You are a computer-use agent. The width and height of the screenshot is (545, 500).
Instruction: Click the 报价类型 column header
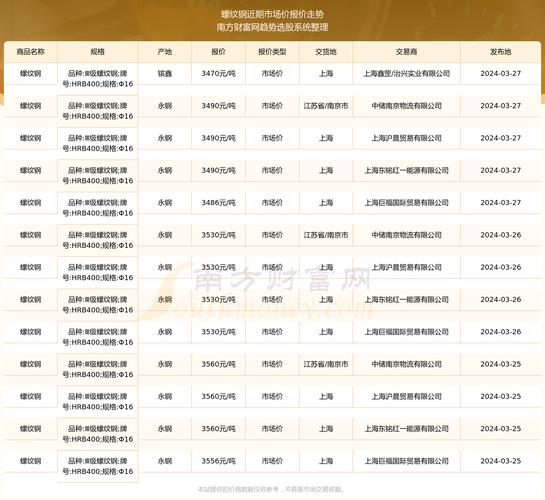(x=272, y=52)
